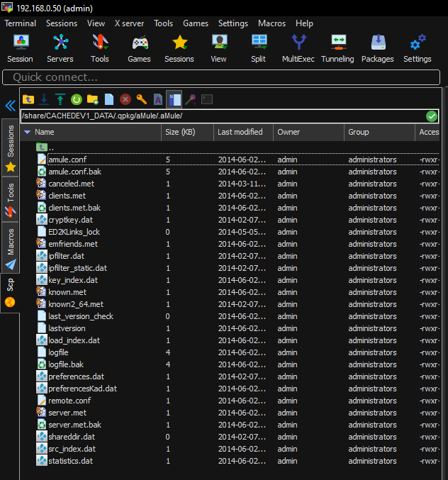This screenshot has width=448, height=480.
Task: Click the Download selected files icon
Action: (x=44, y=99)
